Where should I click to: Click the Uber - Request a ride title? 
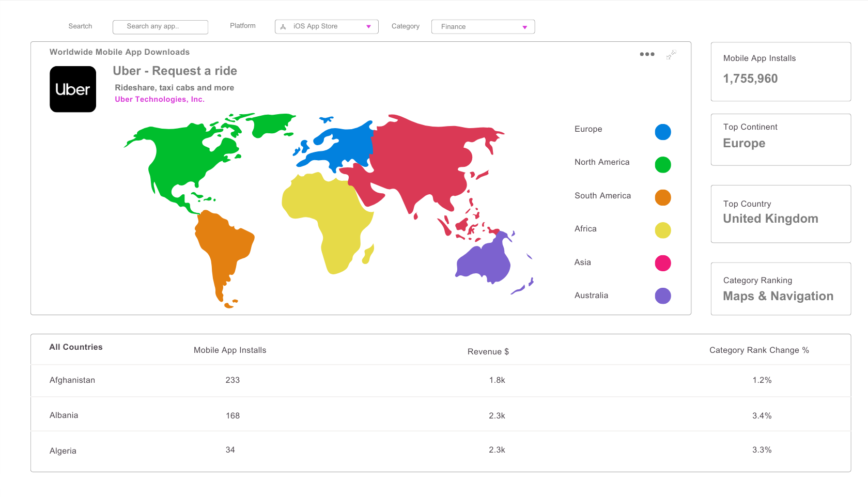point(175,71)
